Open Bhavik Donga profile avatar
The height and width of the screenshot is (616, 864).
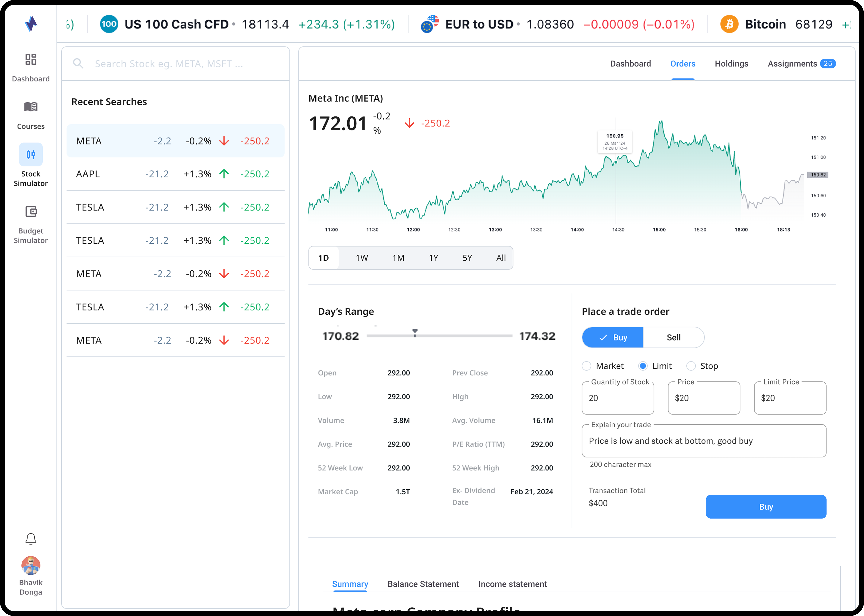click(x=31, y=566)
